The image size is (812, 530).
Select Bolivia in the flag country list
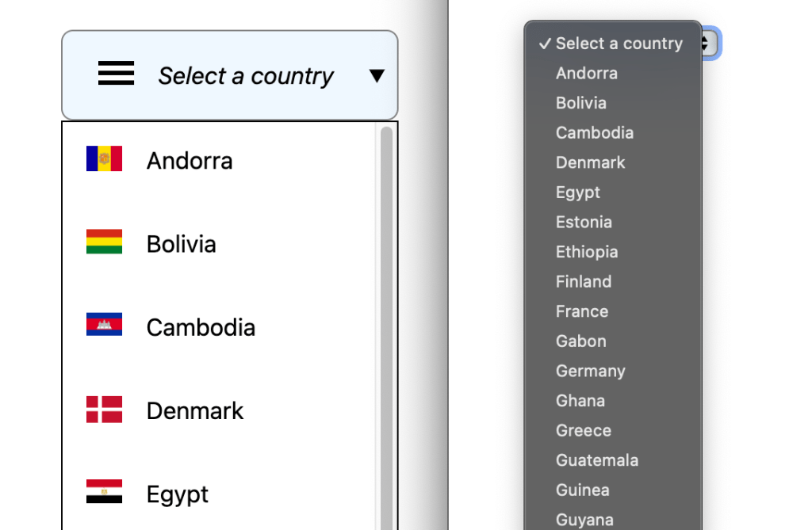click(x=181, y=244)
